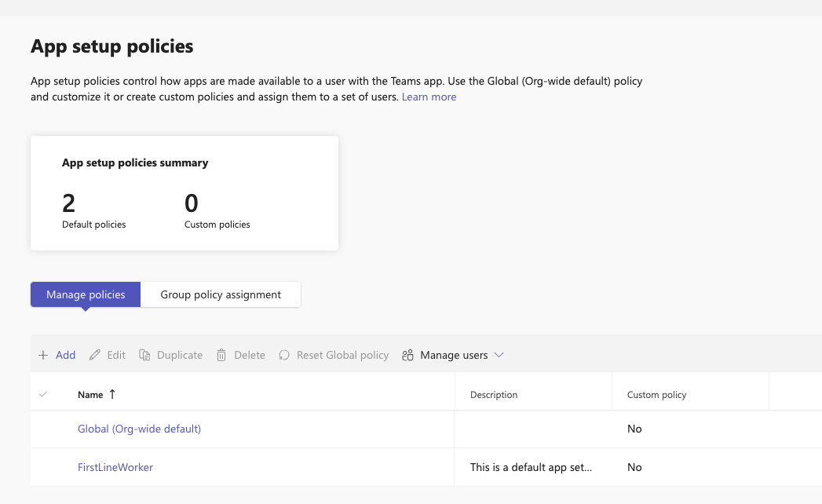Click the Description column header
The width and height of the screenshot is (822, 504).
[x=494, y=395]
